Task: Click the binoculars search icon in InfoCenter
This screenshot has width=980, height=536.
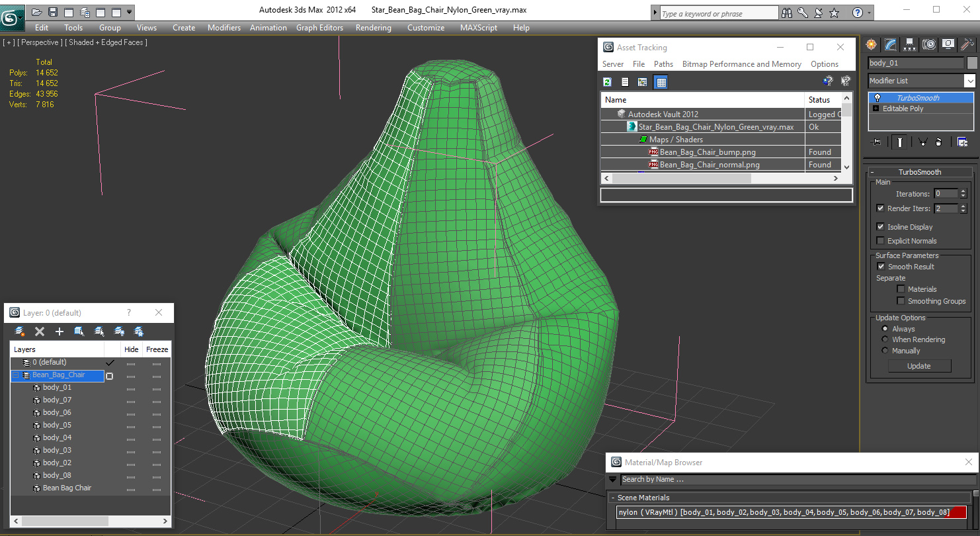Action: (x=787, y=13)
